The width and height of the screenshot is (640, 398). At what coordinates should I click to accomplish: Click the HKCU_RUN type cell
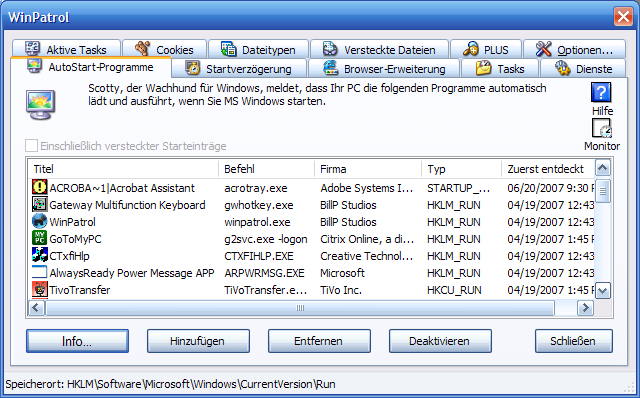click(454, 290)
